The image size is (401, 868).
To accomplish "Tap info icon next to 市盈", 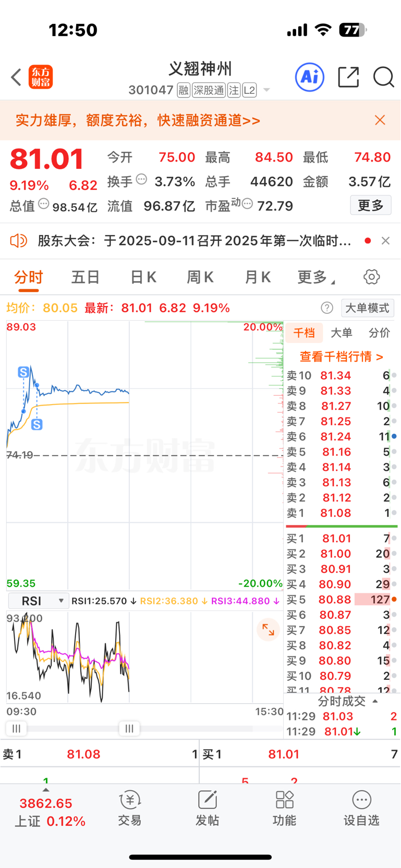I will click(x=247, y=204).
